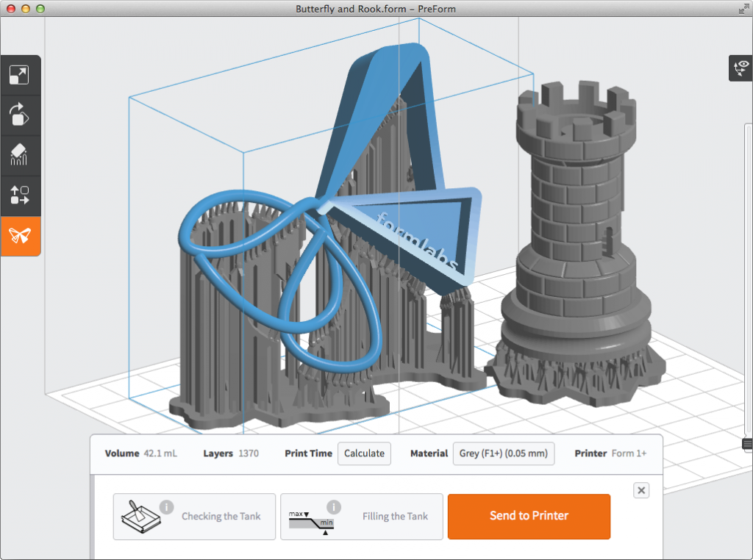Image resolution: width=753 pixels, height=560 pixels.
Task: Click the Volume 42.1 mL value
Action: pyautogui.click(x=160, y=453)
